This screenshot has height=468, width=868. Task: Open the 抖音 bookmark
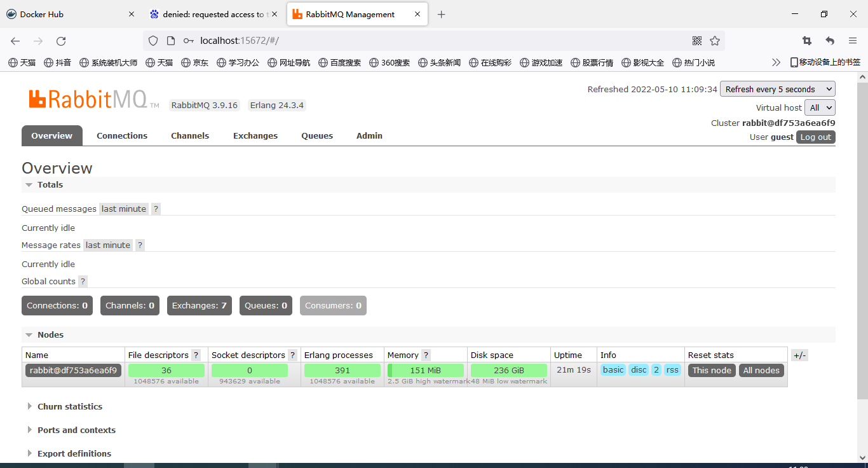[x=57, y=62]
